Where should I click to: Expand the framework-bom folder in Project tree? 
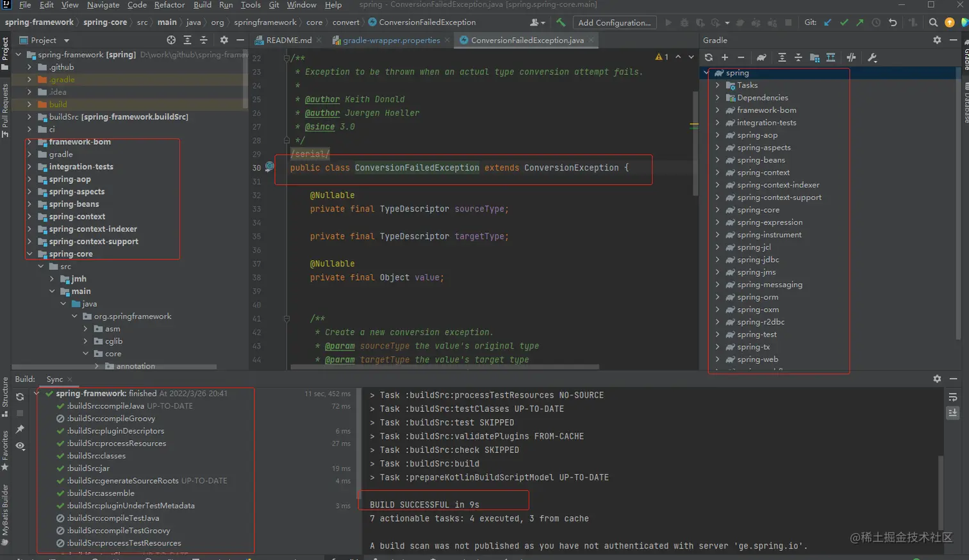[29, 142]
